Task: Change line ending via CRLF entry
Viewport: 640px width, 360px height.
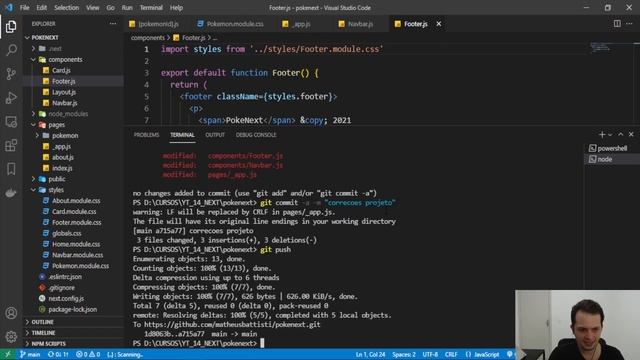Action: tap(451, 354)
